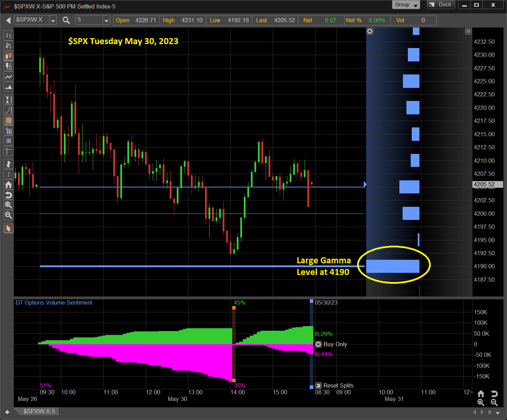
Task: Click the blue price marker arrow at 4205
Action: point(365,184)
